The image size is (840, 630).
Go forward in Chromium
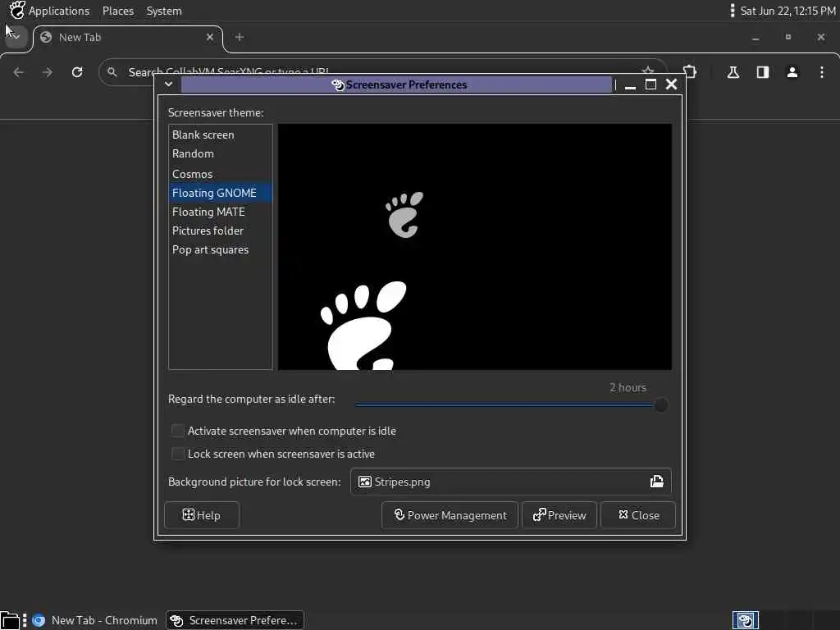[x=48, y=72]
